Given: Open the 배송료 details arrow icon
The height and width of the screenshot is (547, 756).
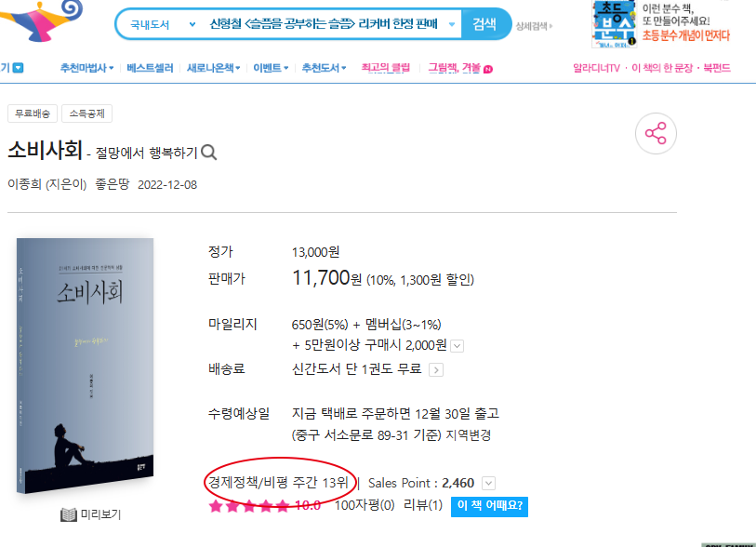Looking at the screenshot, I should pyautogui.click(x=436, y=370).
